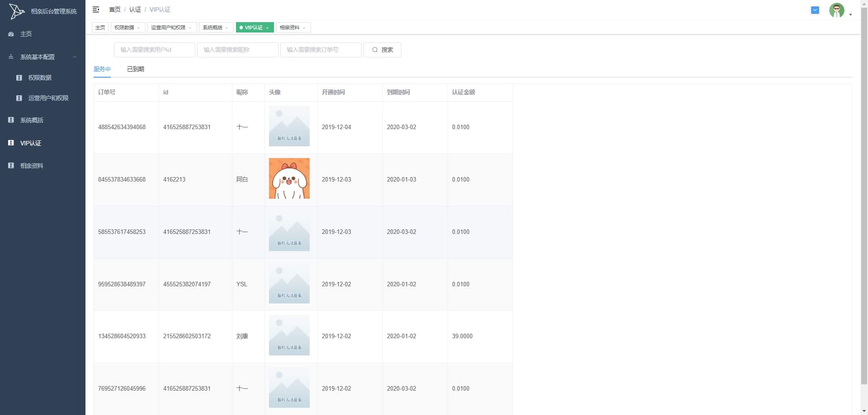Open YSL's avatar placeholder image

coord(289,283)
